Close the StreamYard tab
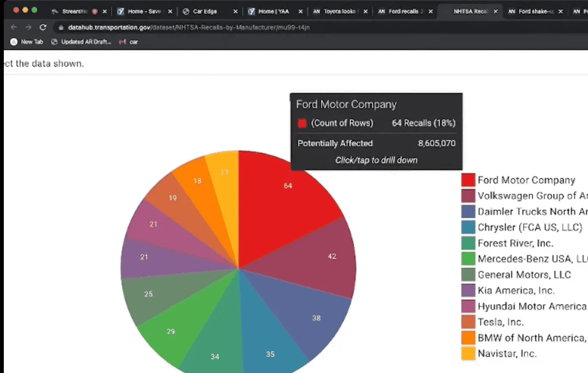The width and height of the screenshot is (588, 373). click(x=105, y=11)
